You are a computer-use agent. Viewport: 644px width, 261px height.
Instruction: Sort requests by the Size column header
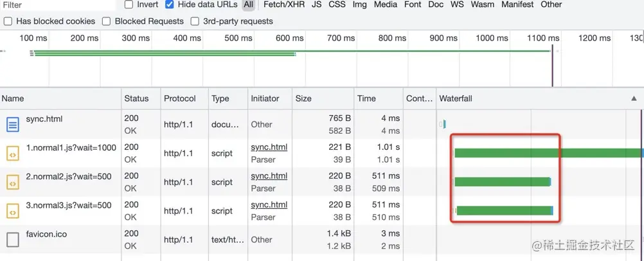(303, 98)
